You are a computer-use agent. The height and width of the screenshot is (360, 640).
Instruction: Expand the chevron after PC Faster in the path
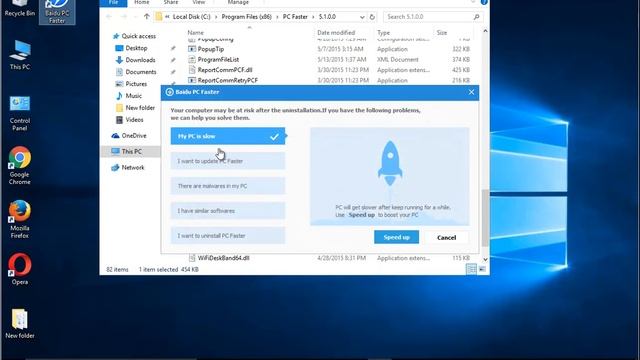313,17
